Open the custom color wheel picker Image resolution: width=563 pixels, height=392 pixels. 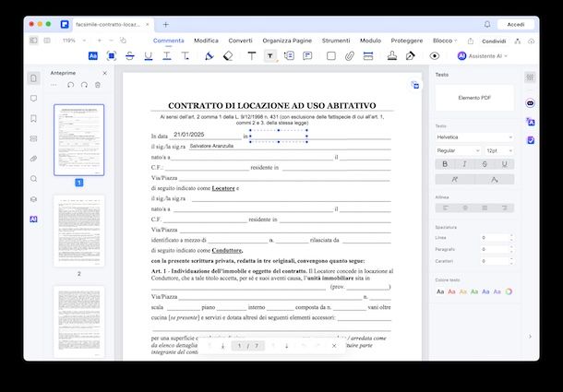coord(509,291)
